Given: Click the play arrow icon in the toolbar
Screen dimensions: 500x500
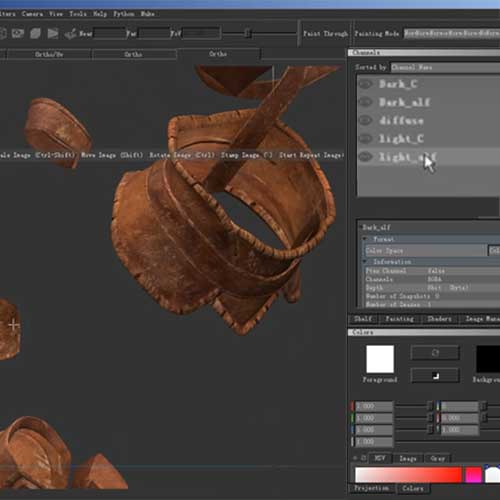Looking at the screenshot, I should pyautogui.click(x=53, y=33).
